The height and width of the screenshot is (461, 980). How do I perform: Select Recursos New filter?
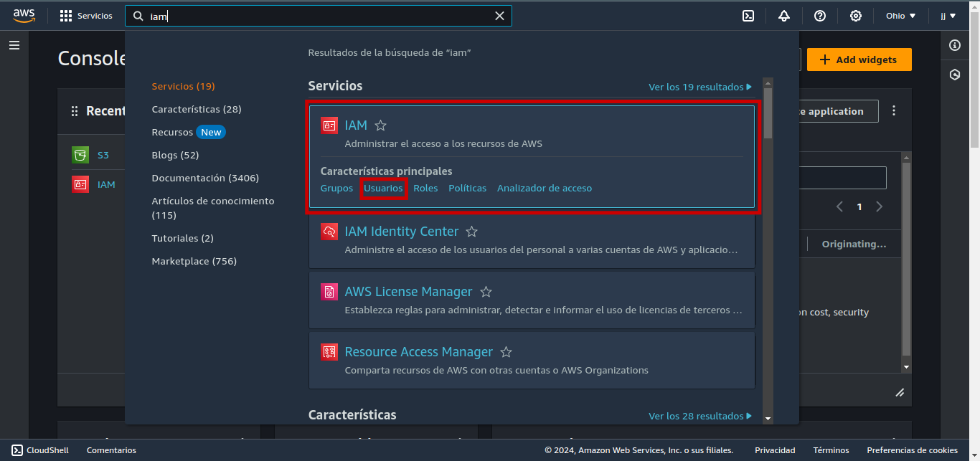coord(189,132)
